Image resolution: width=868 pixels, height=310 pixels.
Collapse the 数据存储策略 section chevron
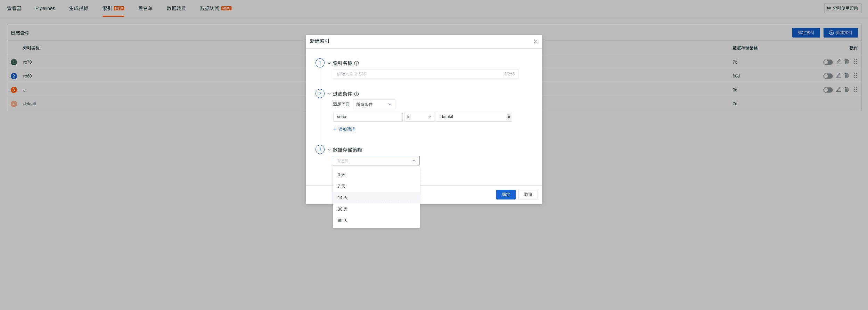(329, 150)
